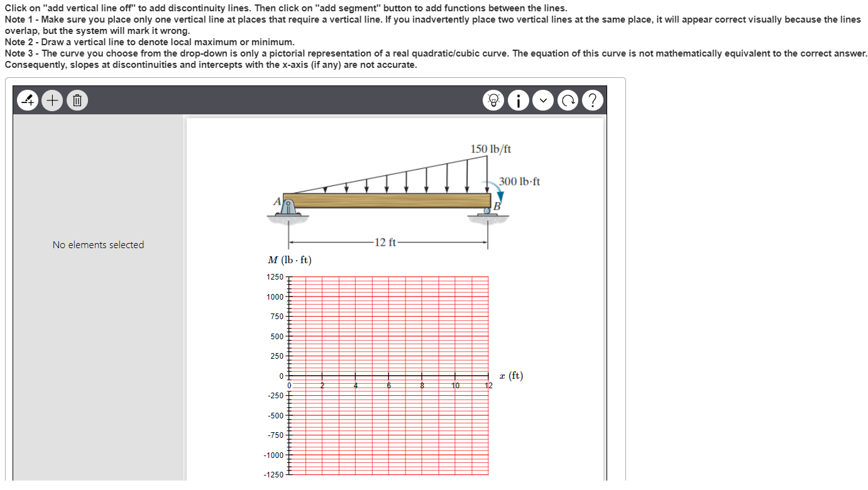The image size is (868, 490).
Task: Click the 'No elements selected' panel
Action: 98,245
